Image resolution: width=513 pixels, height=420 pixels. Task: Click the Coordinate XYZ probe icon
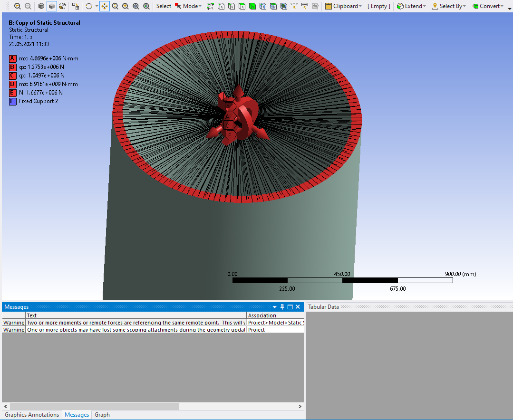click(x=294, y=6)
